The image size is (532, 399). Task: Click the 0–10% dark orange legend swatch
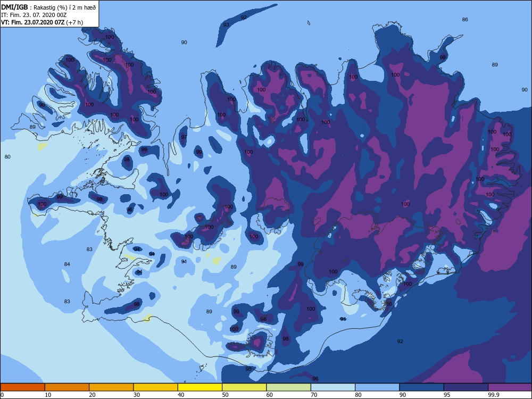[22, 387]
